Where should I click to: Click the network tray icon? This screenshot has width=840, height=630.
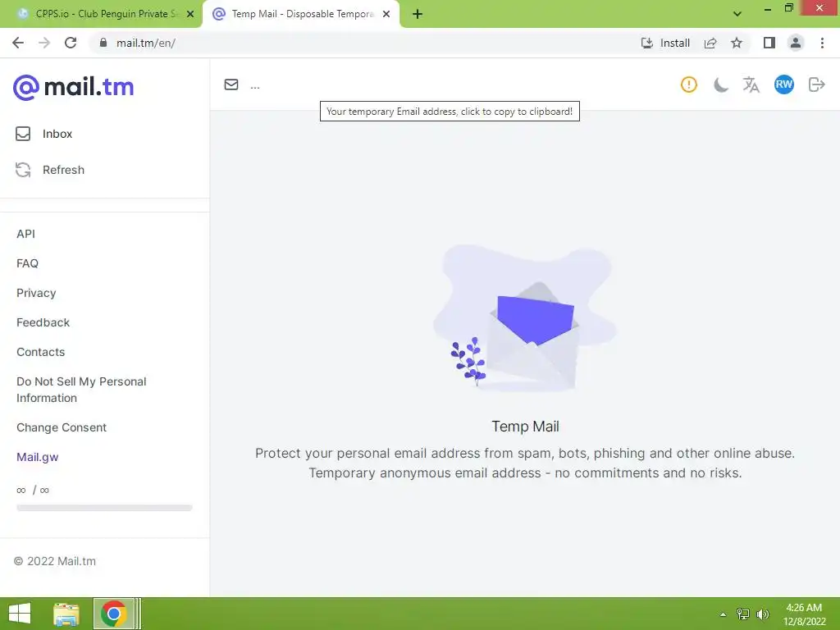[x=743, y=614]
